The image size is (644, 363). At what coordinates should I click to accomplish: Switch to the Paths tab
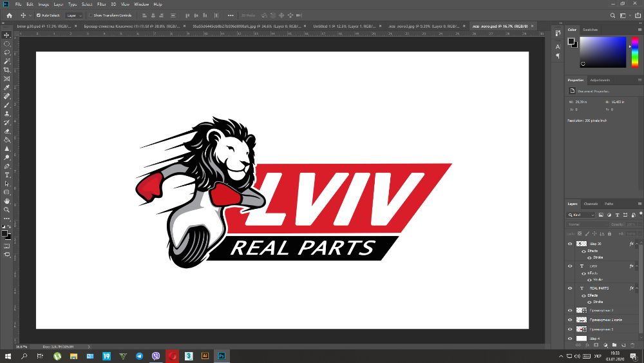[x=609, y=204]
